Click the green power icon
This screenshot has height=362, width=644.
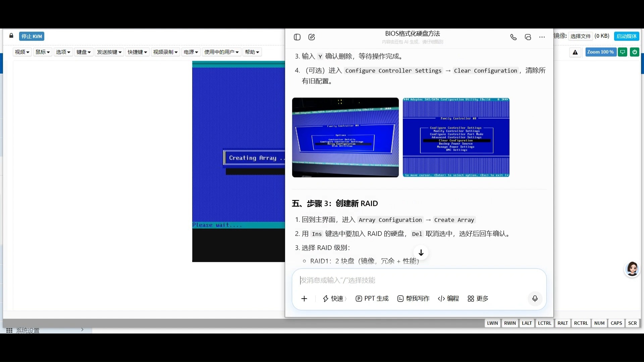pos(635,52)
